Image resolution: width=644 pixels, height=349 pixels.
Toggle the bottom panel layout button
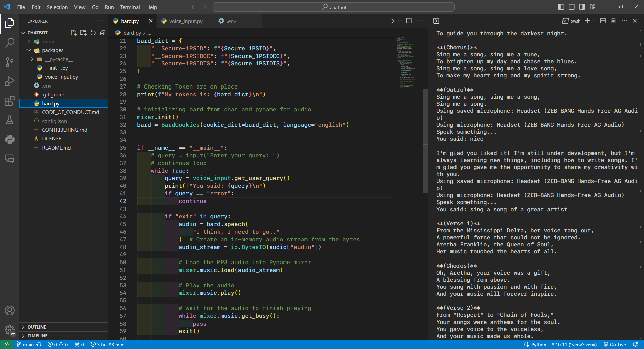coord(572,7)
